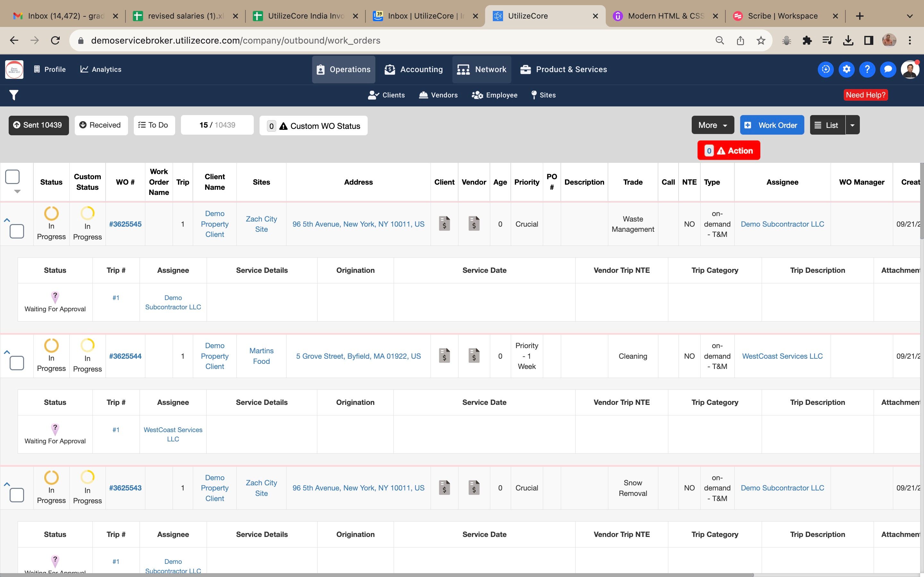Select checkbox for work order #3625545
Viewport: 924px width, 577px height.
(17, 231)
